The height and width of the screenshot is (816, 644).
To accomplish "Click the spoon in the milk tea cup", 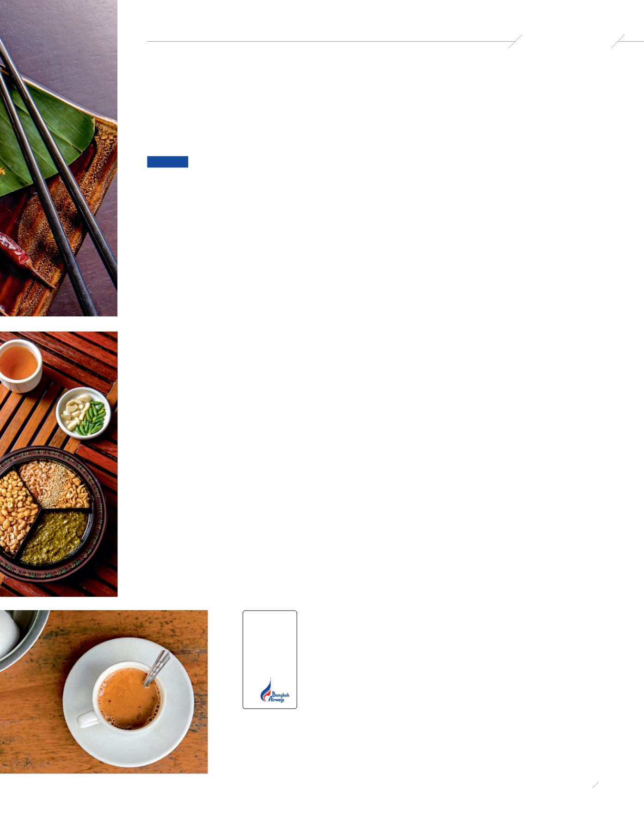I will click(x=156, y=668).
